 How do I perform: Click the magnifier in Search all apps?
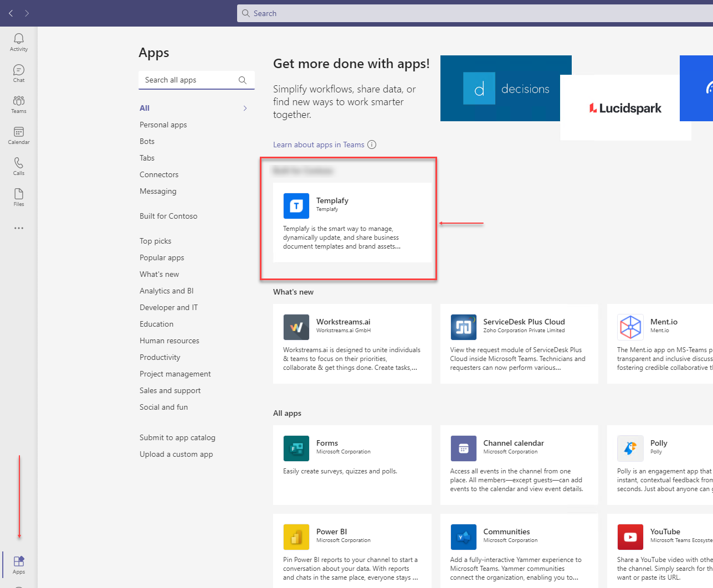tap(242, 80)
